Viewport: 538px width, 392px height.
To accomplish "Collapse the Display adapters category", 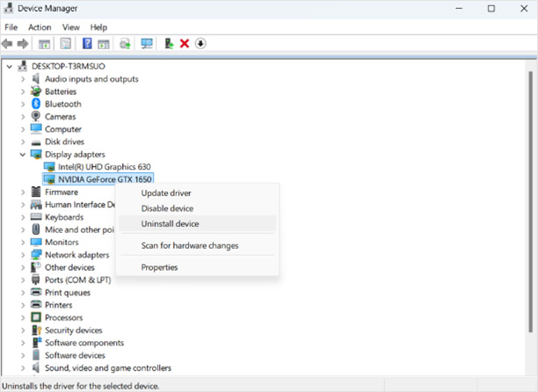I will 23,155.
